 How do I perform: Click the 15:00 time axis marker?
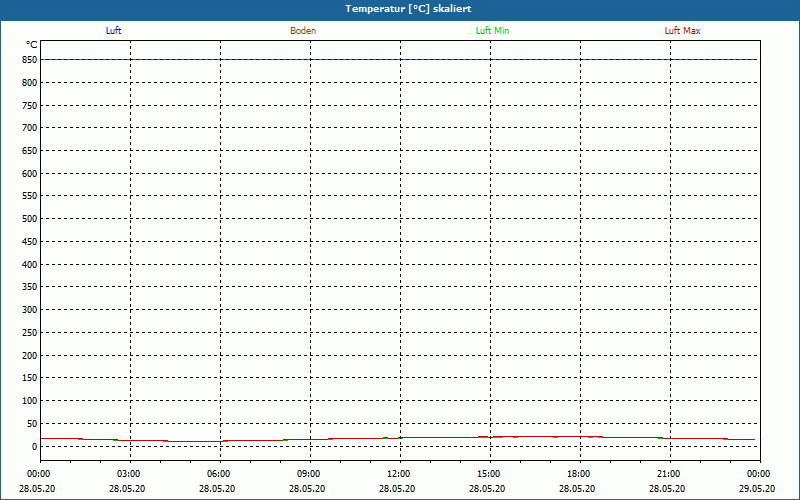(x=489, y=474)
